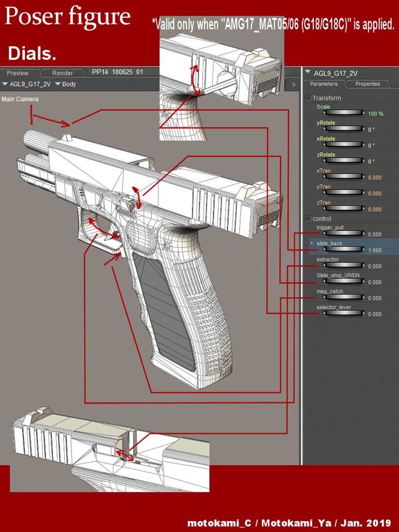399x532 pixels.
Task: Open the Parameters tab
Action: [324, 84]
